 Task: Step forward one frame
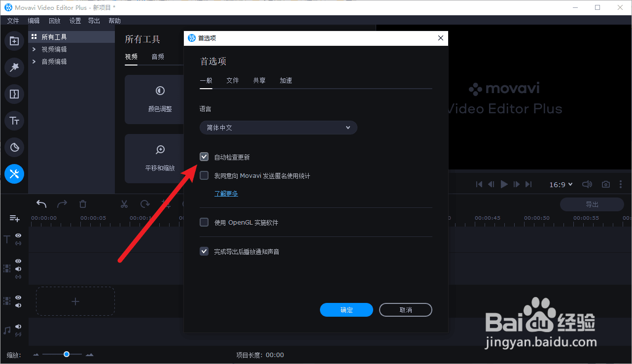pyautogui.click(x=517, y=184)
